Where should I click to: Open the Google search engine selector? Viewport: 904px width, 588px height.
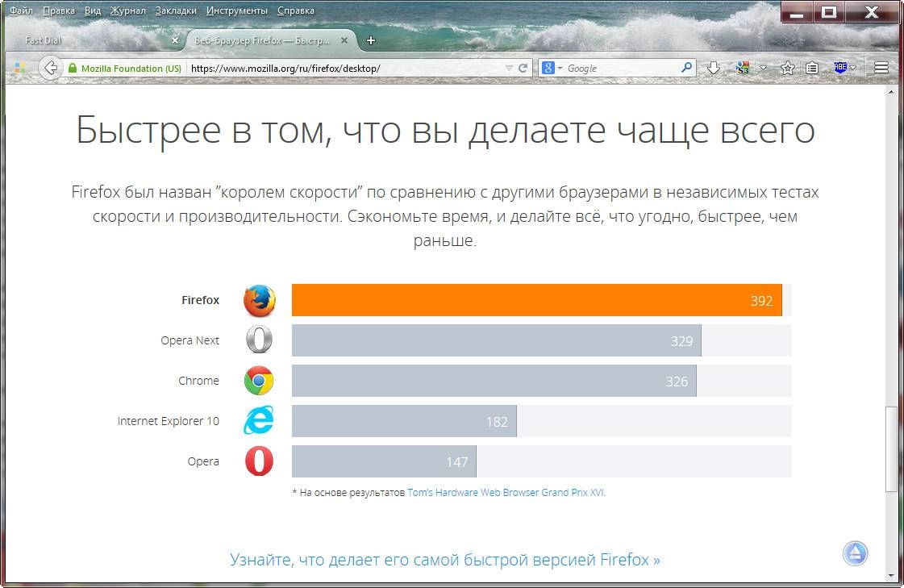552,68
